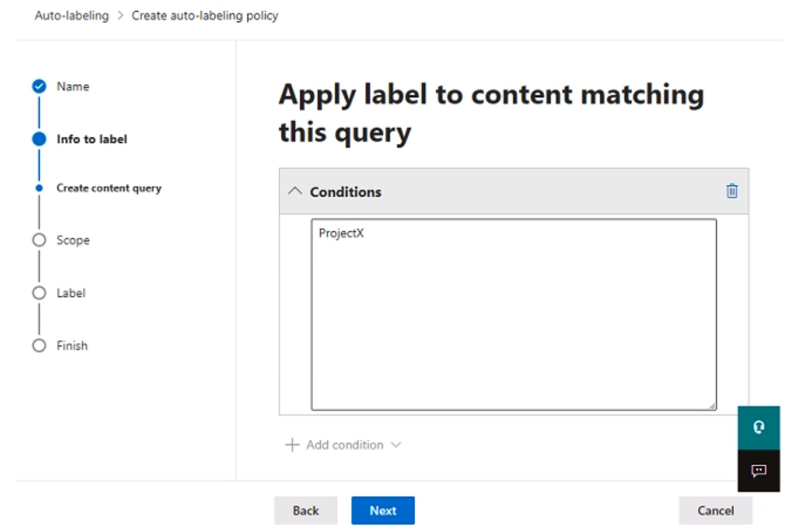Image resolution: width=797 pixels, height=532 pixels.
Task: Click the plus icon beside Add condition
Action: pos(291,445)
